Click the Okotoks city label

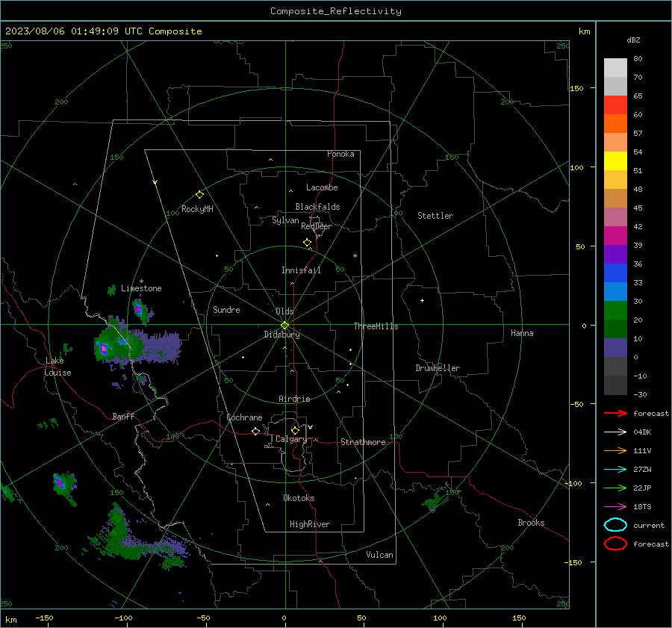pos(299,498)
